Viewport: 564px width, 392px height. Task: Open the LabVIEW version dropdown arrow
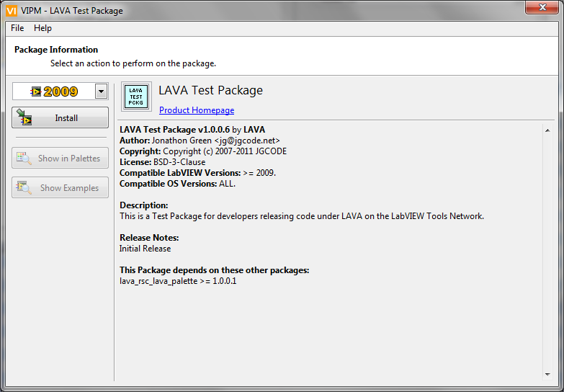point(101,92)
